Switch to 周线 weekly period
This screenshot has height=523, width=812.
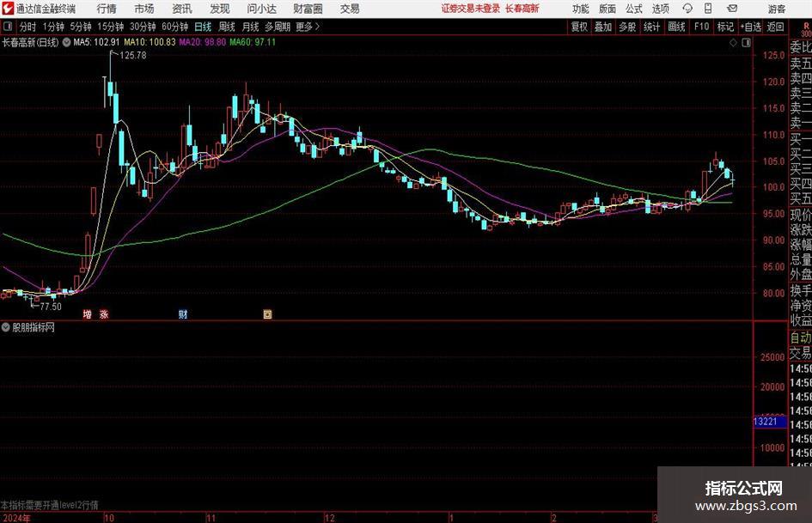pos(227,27)
